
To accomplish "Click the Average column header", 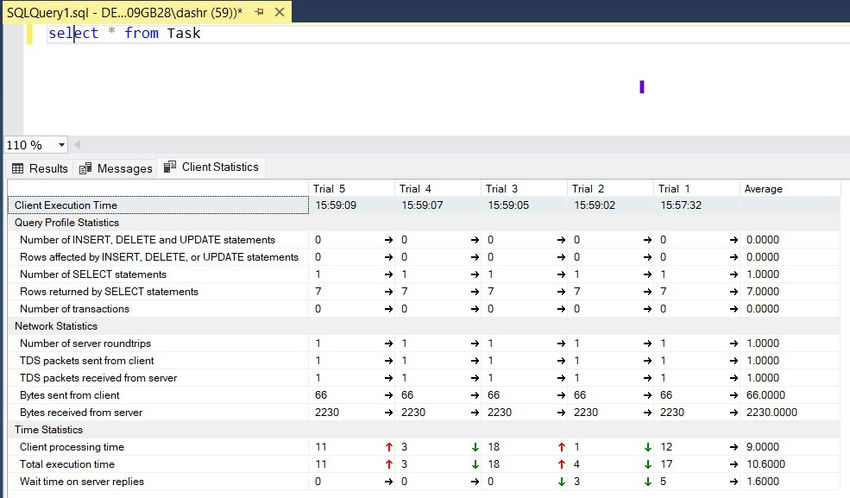I will 763,188.
